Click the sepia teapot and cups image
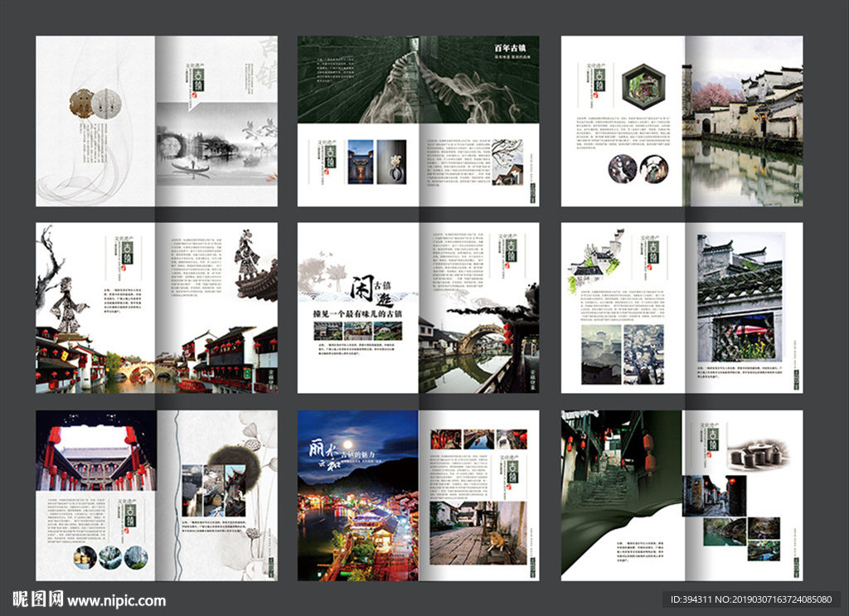The image size is (849, 616). coord(758,454)
